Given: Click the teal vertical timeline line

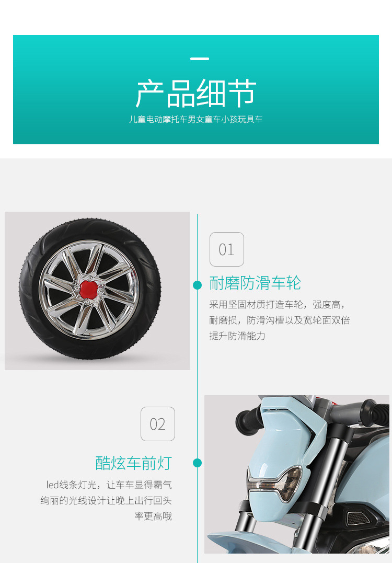Looking at the screenshot, I should pyautogui.click(x=197, y=388).
